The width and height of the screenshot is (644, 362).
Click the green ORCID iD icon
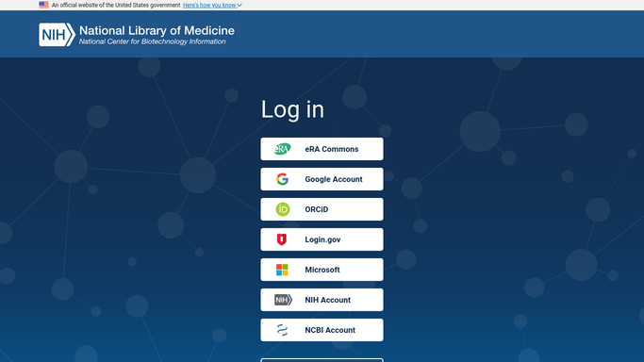click(x=283, y=209)
